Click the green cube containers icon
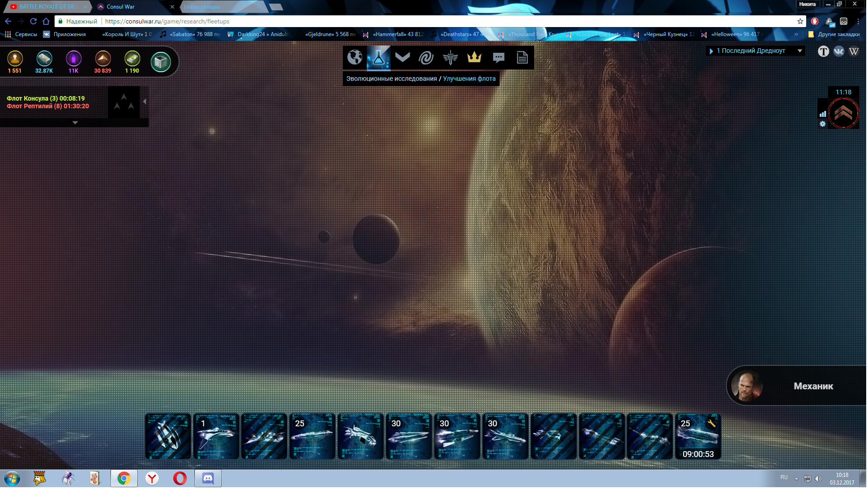868x489 pixels. tap(161, 62)
